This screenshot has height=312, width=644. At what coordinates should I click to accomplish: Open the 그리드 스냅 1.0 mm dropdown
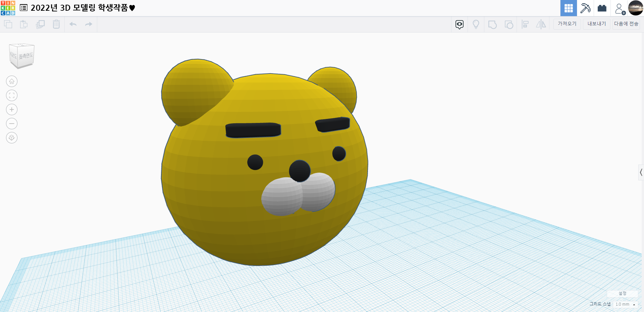(x=625, y=304)
